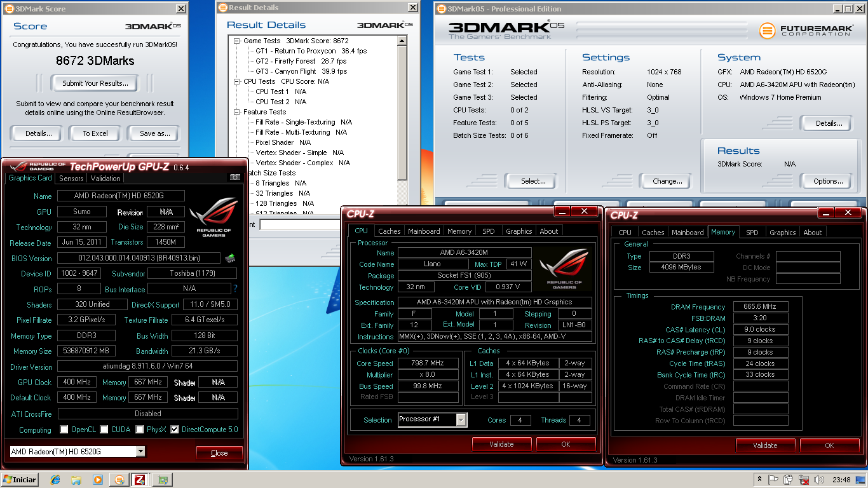
Task: Open Graphics tab in right CPU-Z window
Action: click(x=782, y=233)
